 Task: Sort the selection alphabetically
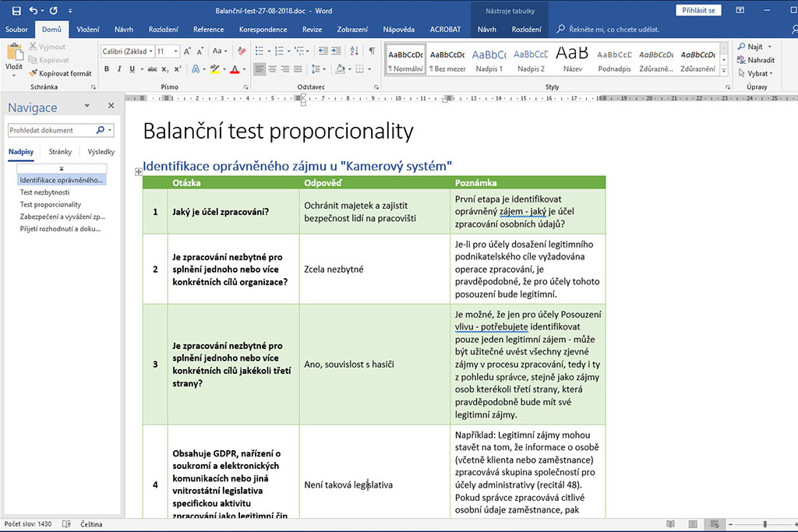coord(355,51)
